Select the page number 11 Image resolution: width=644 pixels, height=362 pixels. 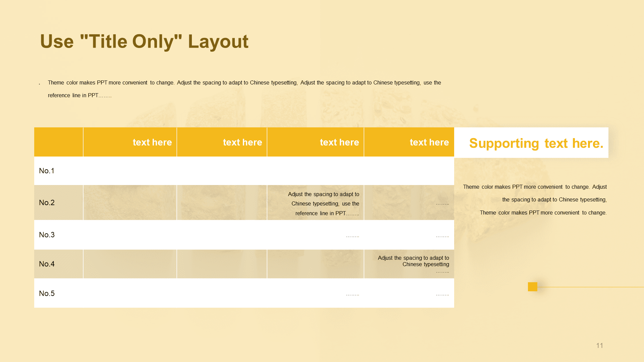click(x=600, y=346)
